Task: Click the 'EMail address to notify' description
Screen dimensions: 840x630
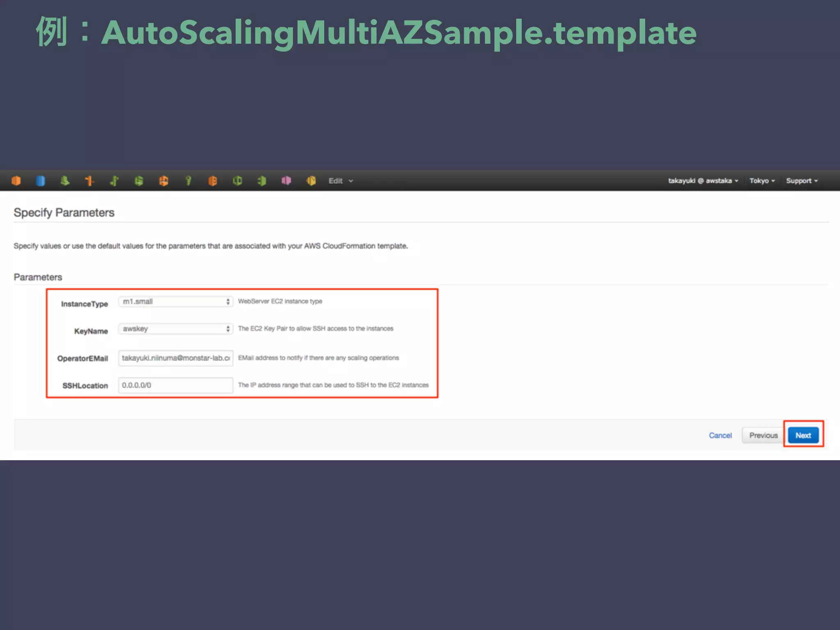Action: [318, 358]
